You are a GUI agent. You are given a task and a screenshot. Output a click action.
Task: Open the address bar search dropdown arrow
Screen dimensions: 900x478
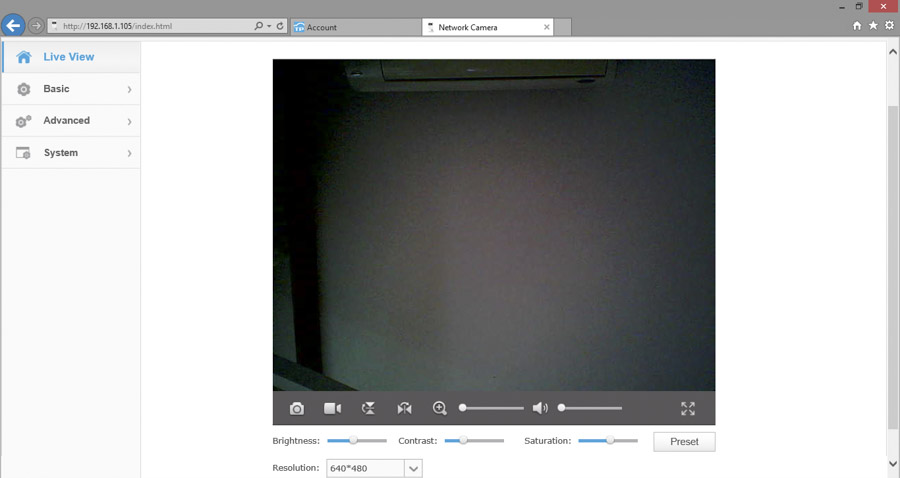pos(269,26)
